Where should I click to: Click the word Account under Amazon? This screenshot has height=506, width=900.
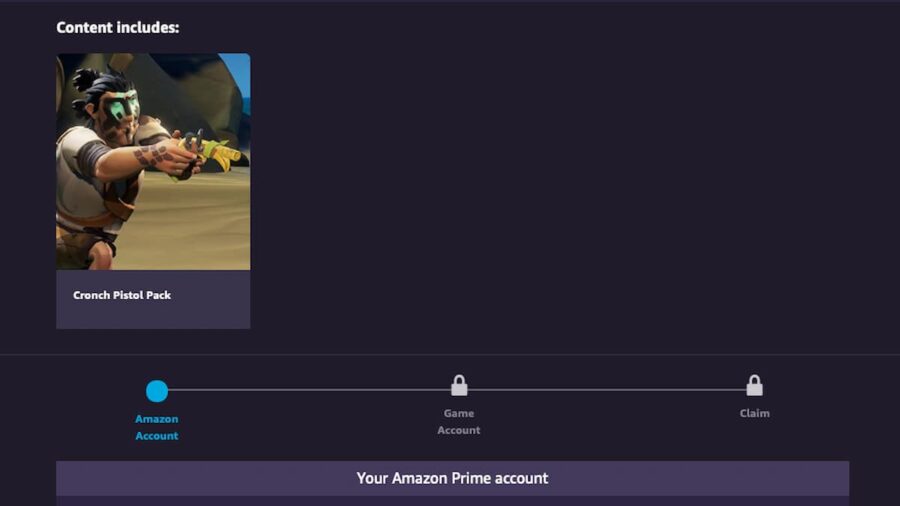click(157, 435)
